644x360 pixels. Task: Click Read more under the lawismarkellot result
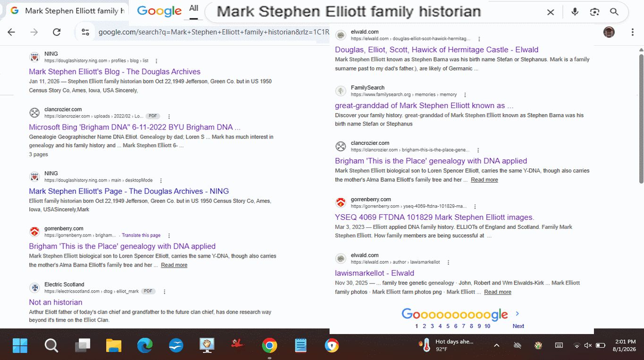click(498, 292)
